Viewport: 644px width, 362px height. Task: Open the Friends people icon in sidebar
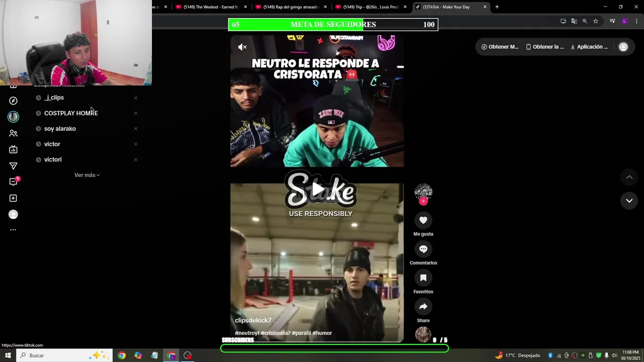click(x=14, y=133)
